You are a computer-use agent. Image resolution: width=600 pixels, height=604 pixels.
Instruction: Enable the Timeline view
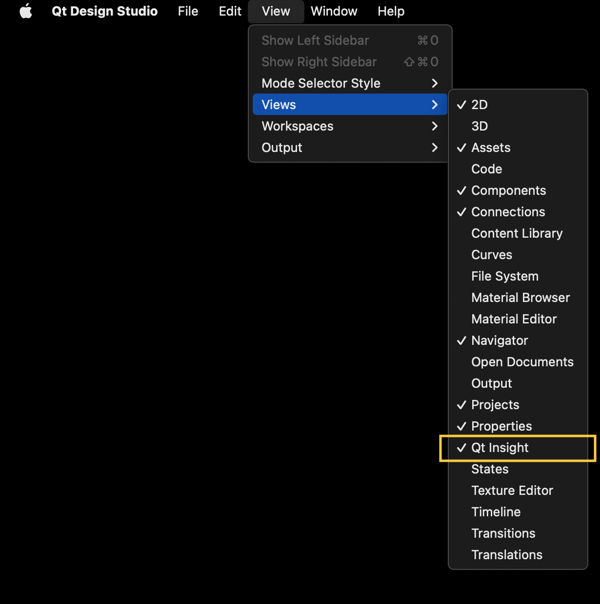pyautogui.click(x=495, y=512)
